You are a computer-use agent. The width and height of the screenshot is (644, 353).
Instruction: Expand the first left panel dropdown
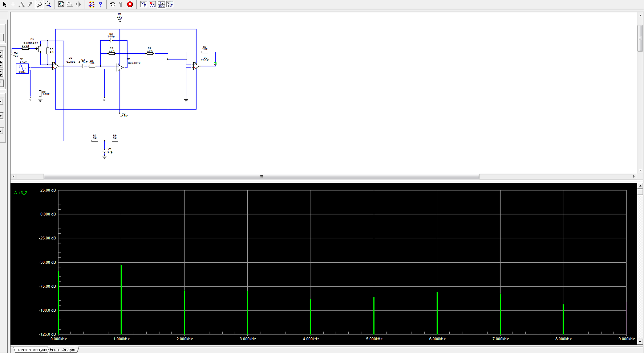coord(1,101)
